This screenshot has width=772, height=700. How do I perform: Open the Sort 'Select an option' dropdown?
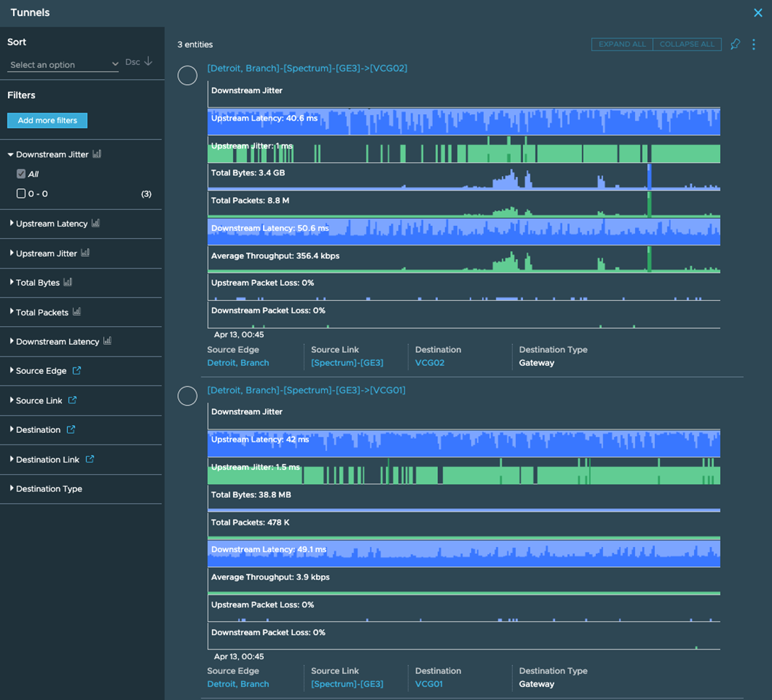[63, 65]
